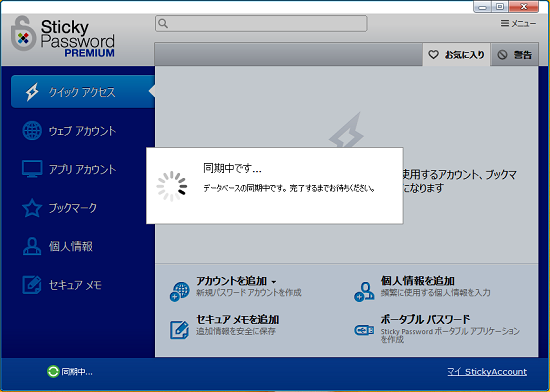Click the add identity person icon

(364, 292)
